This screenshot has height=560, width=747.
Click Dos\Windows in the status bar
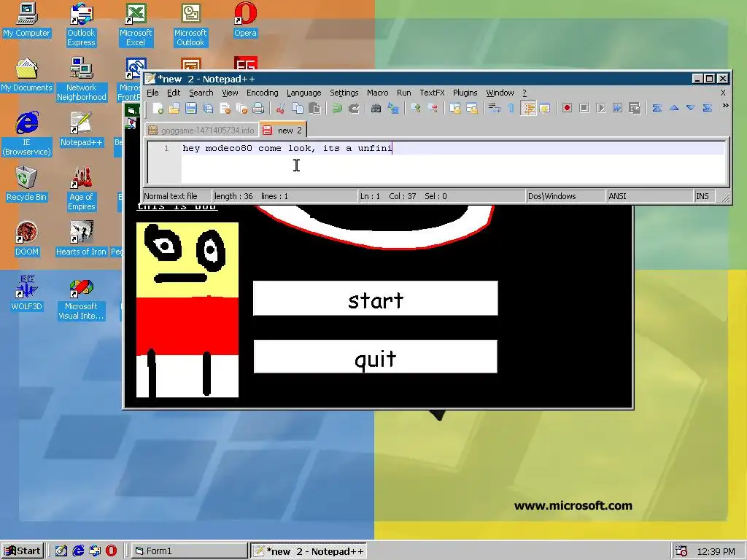[x=565, y=196]
